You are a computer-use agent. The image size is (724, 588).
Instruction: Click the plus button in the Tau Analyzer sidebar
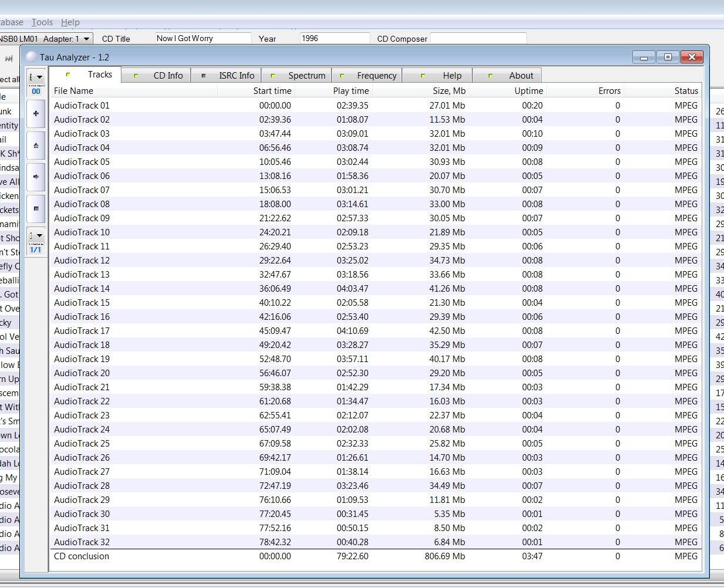point(36,113)
